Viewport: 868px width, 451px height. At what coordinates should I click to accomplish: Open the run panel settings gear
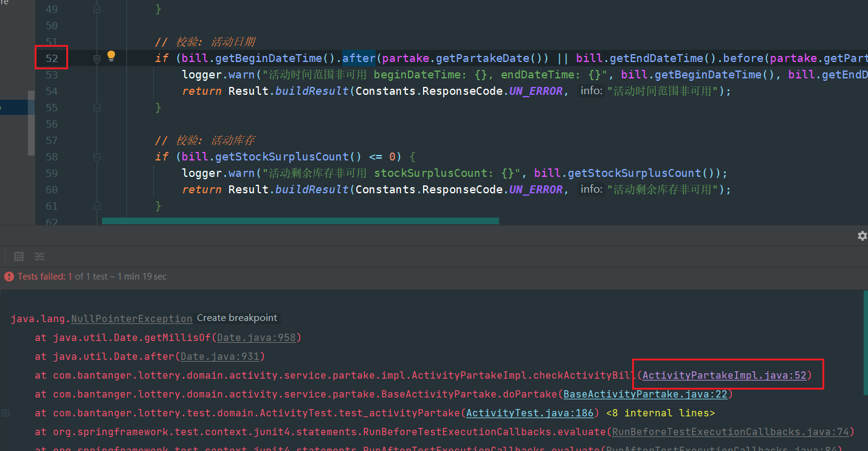pyautogui.click(x=861, y=236)
